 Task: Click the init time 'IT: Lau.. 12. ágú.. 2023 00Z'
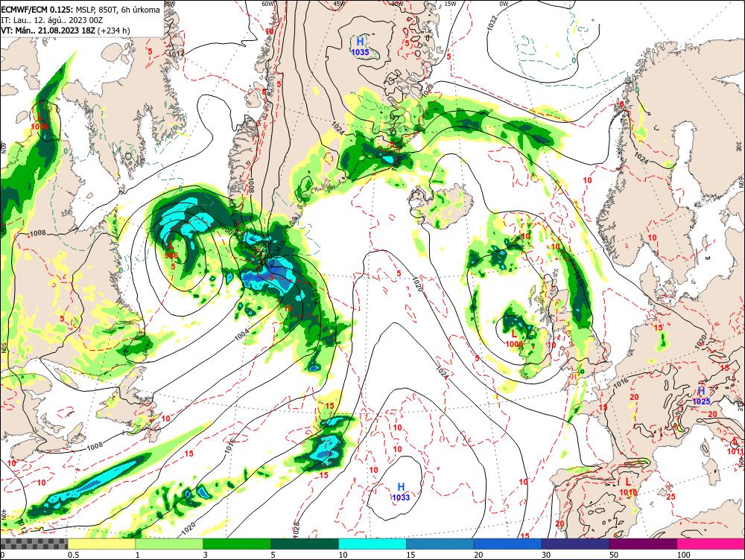(x=52, y=20)
